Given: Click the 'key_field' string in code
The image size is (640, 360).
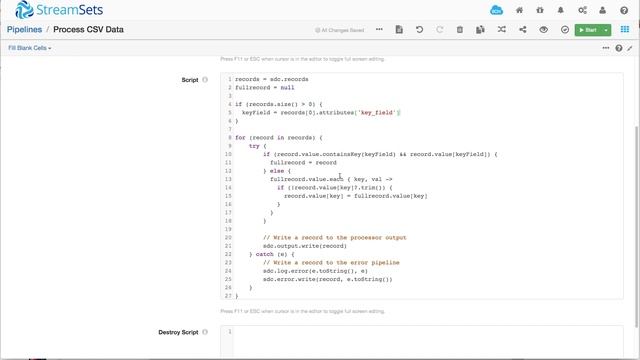Looking at the screenshot, I should tap(377, 112).
